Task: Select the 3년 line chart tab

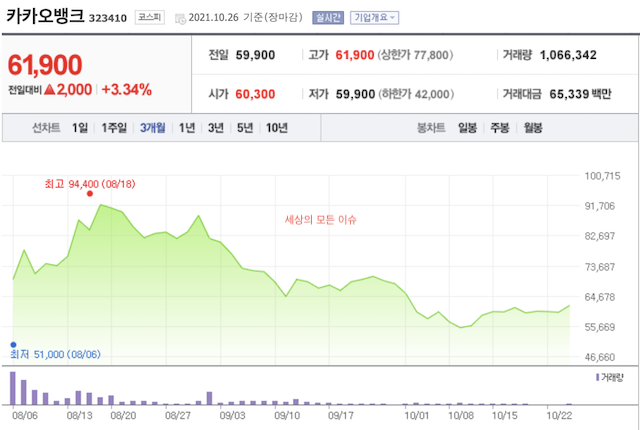Action: click(216, 128)
